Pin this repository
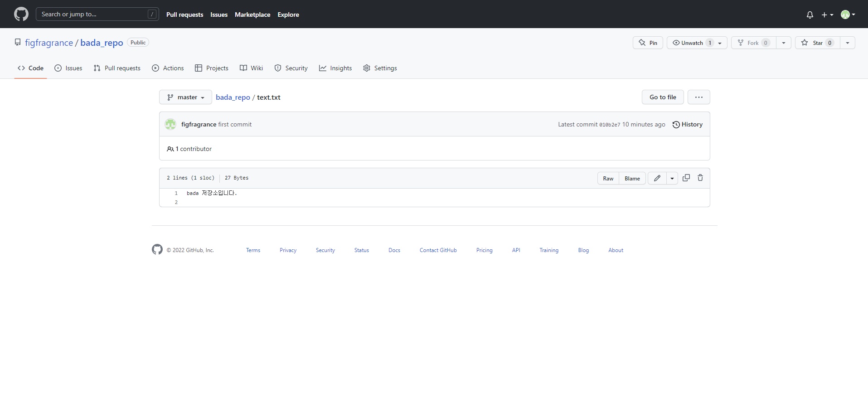The image size is (868, 418). [648, 42]
